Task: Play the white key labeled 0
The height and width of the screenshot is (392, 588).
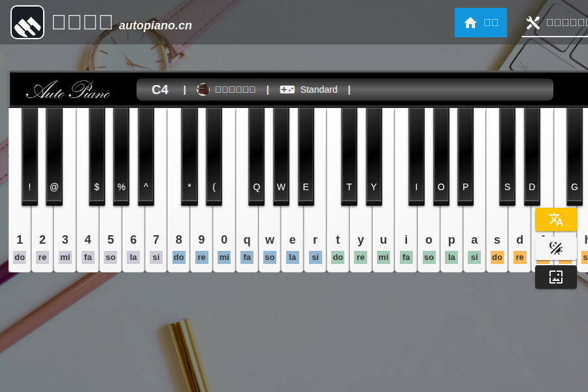Action: click(224, 240)
